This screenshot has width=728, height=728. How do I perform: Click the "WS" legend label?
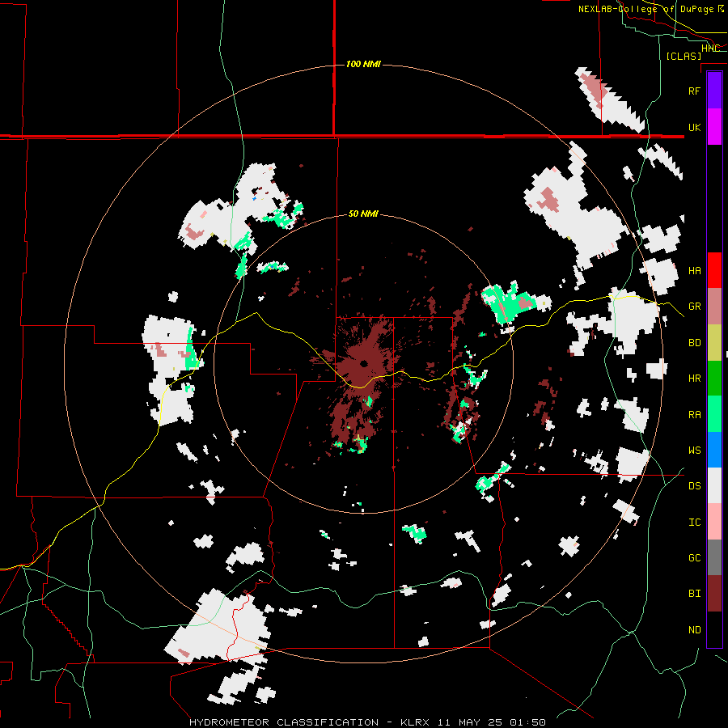(x=694, y=451)
